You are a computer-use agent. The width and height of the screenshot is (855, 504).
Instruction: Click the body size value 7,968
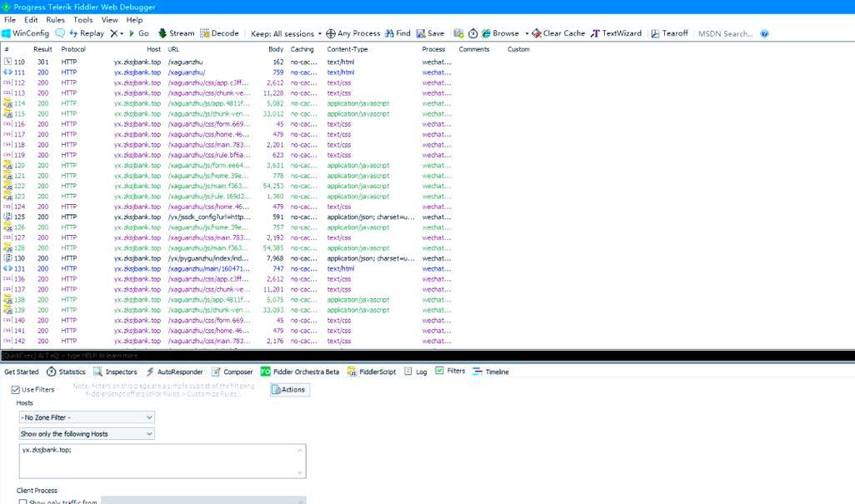(275, 258)
